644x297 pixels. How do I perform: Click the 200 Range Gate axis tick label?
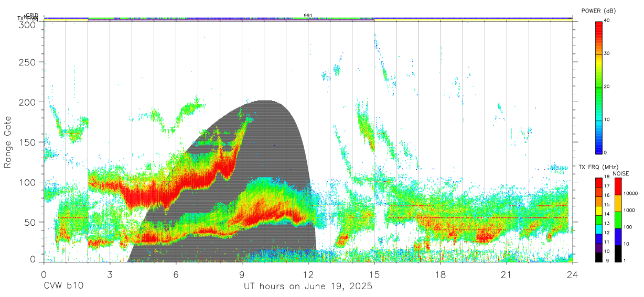[x=27, y=102]
